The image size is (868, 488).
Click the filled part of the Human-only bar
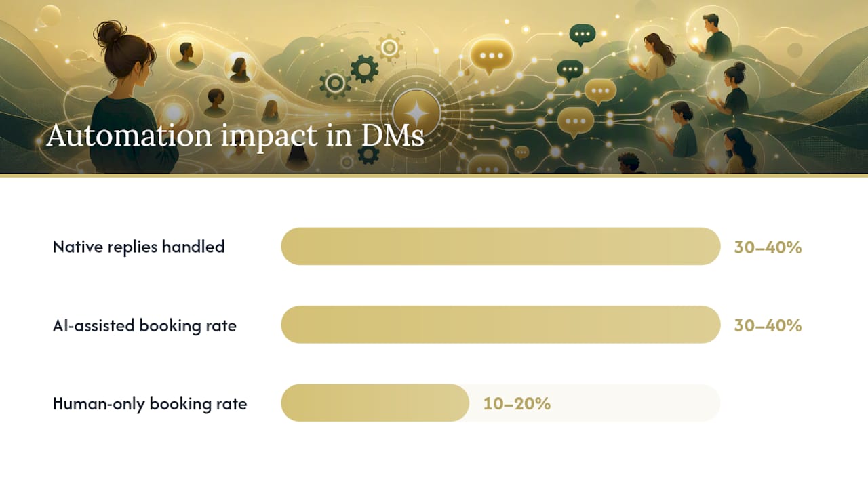375,403
